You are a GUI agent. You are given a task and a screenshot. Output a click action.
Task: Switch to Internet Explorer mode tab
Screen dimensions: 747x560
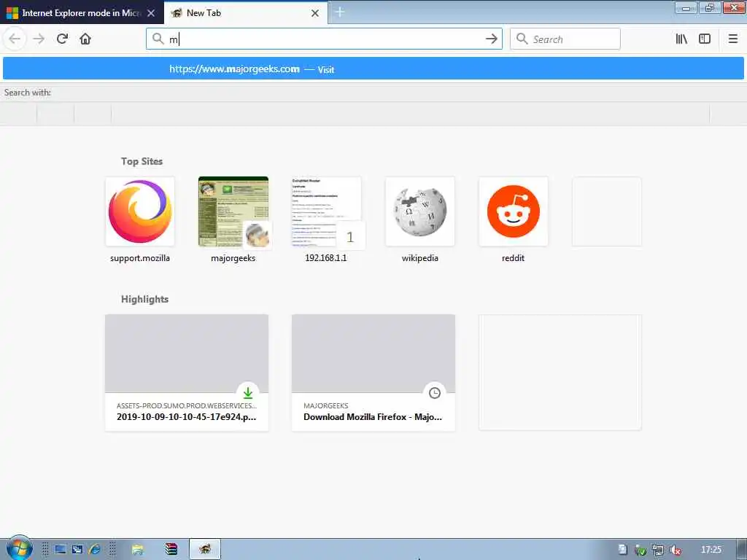pos(82,12)
